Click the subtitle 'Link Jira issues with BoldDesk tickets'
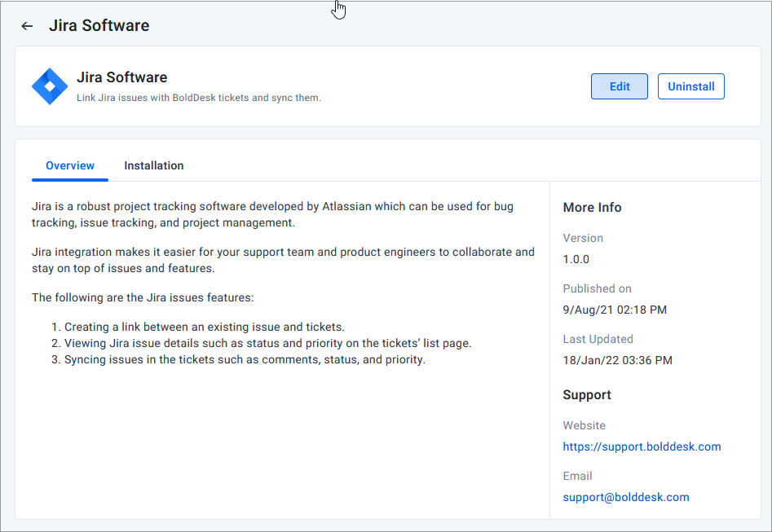The width and height of the screenshot is (772, 532). (198, 98)
